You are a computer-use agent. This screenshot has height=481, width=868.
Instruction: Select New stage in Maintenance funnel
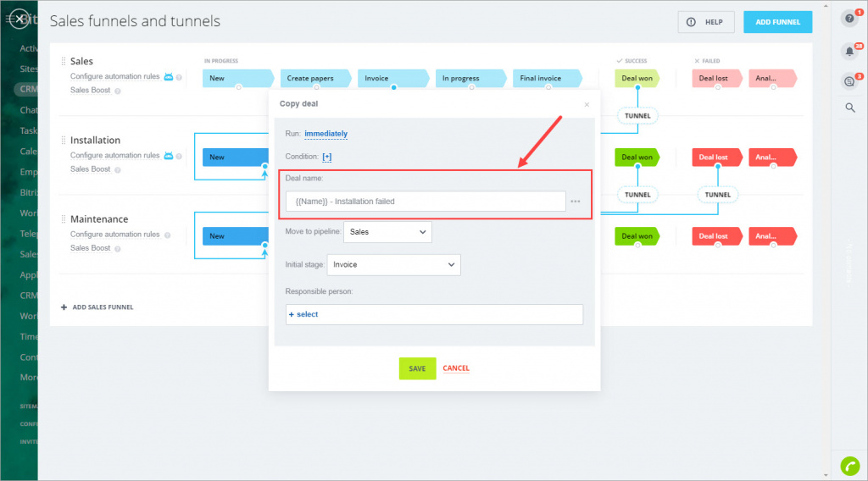(236, 236)
